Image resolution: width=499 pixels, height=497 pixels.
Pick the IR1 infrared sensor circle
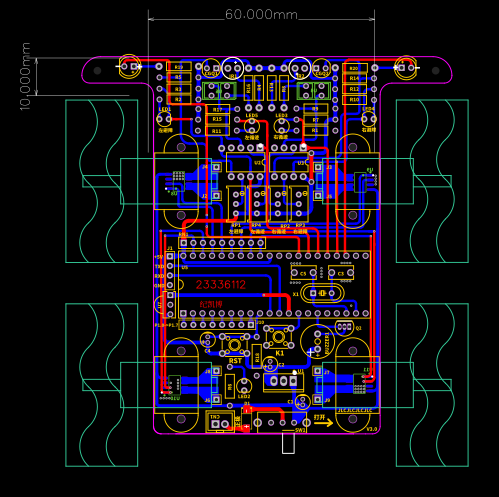coord(233,68)
